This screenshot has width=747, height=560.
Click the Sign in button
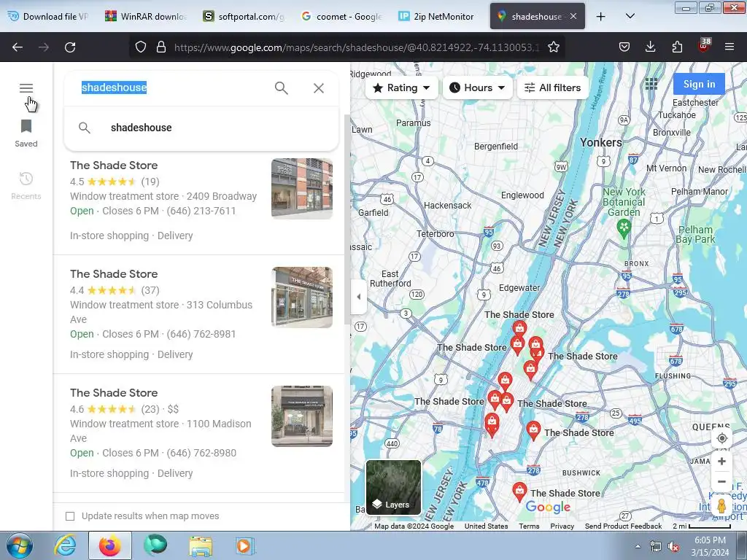pos(699,85)
